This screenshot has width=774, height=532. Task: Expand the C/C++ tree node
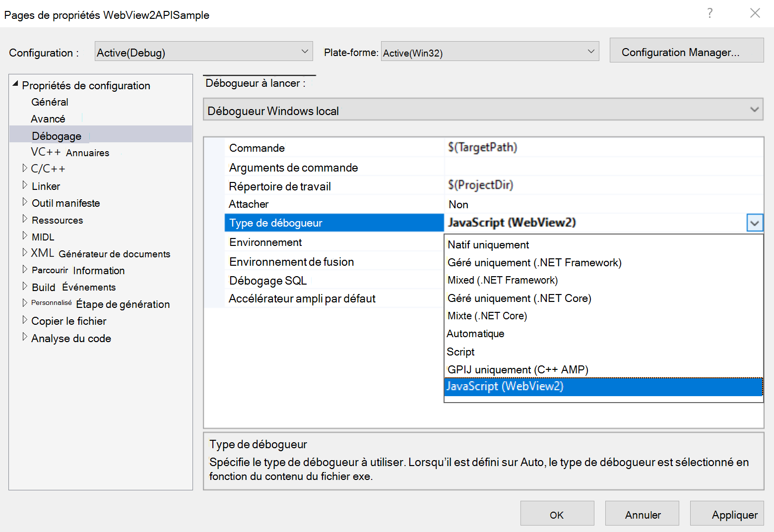[25, 168]
